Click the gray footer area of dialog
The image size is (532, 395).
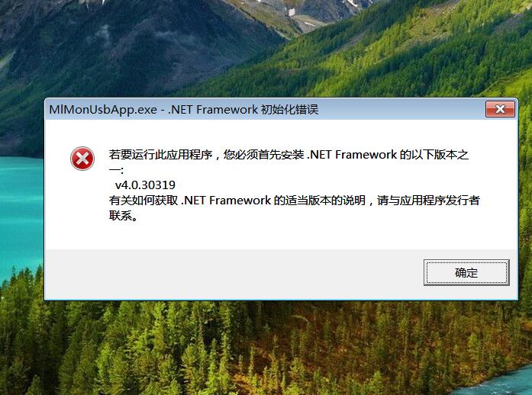coord(234,274)
